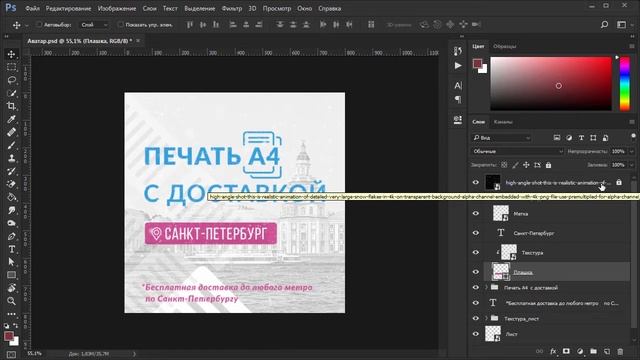
Task: Expand the Печать А4 с доставкой group
Action: click(487, 287)
